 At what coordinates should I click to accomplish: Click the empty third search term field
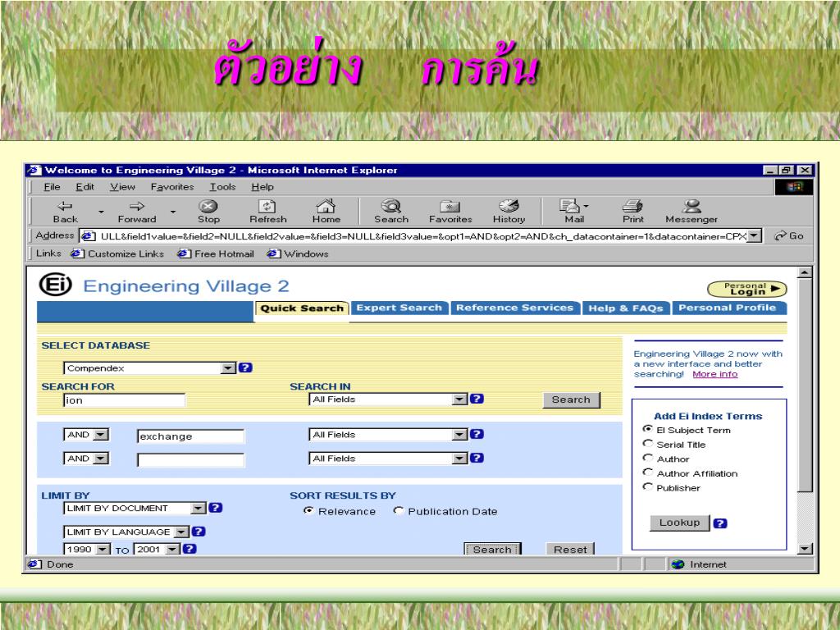tap(190, 459)
